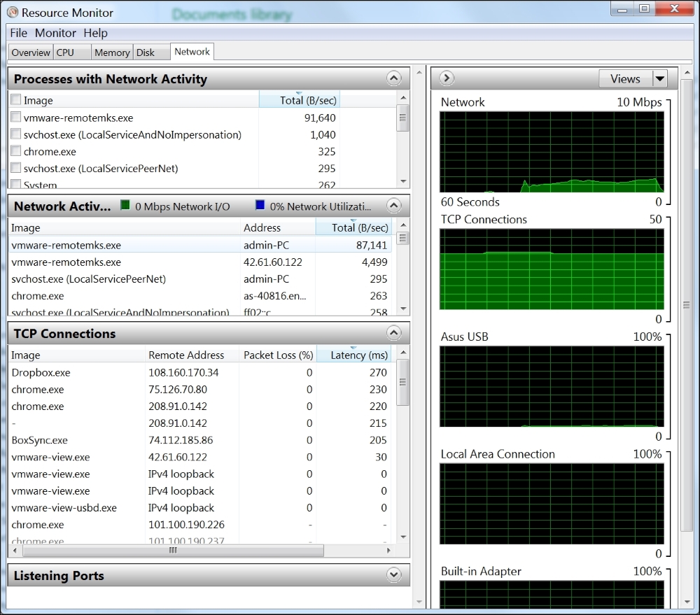Click the Asus USB adapter graph
The height and width of the screenshot is (615, 700).
coord(552,386)
